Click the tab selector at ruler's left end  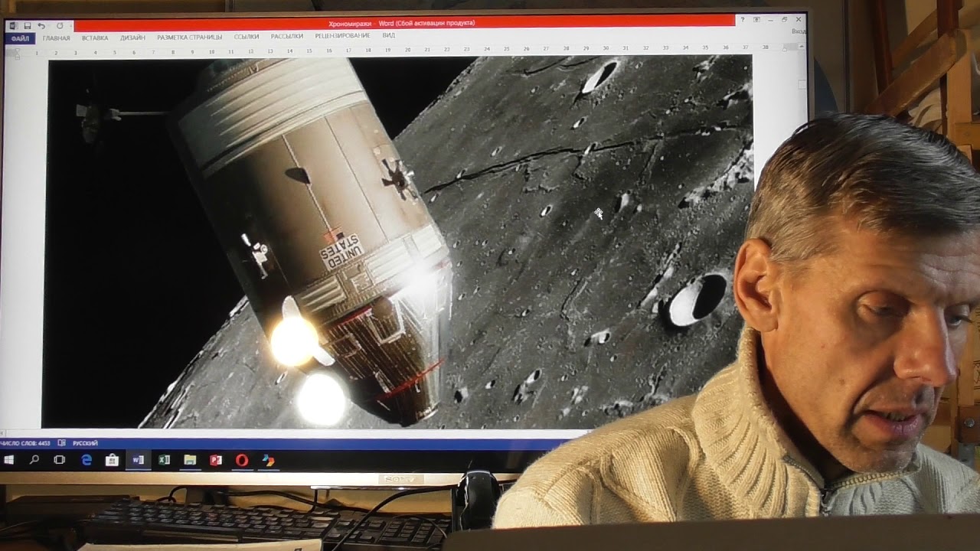(16, 54)
